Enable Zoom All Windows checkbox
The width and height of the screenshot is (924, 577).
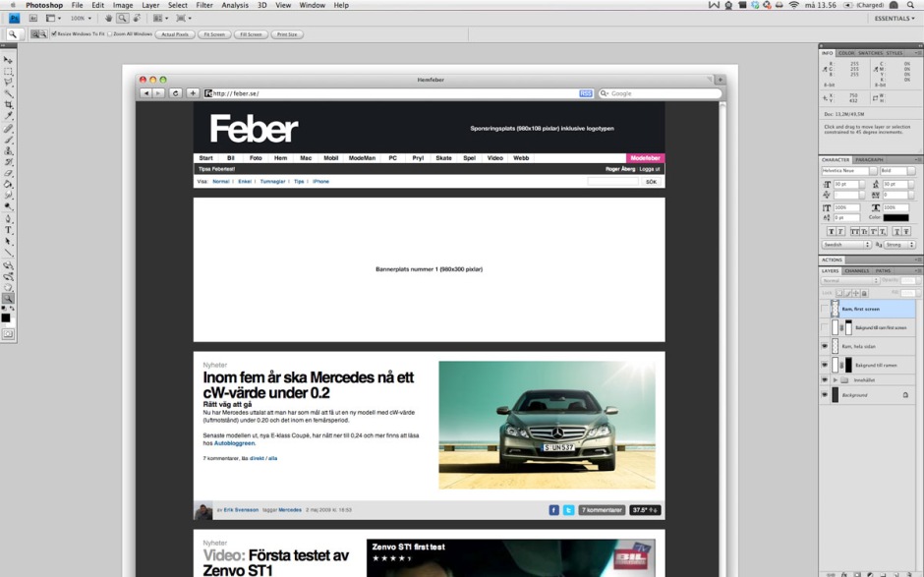[110, 34]
